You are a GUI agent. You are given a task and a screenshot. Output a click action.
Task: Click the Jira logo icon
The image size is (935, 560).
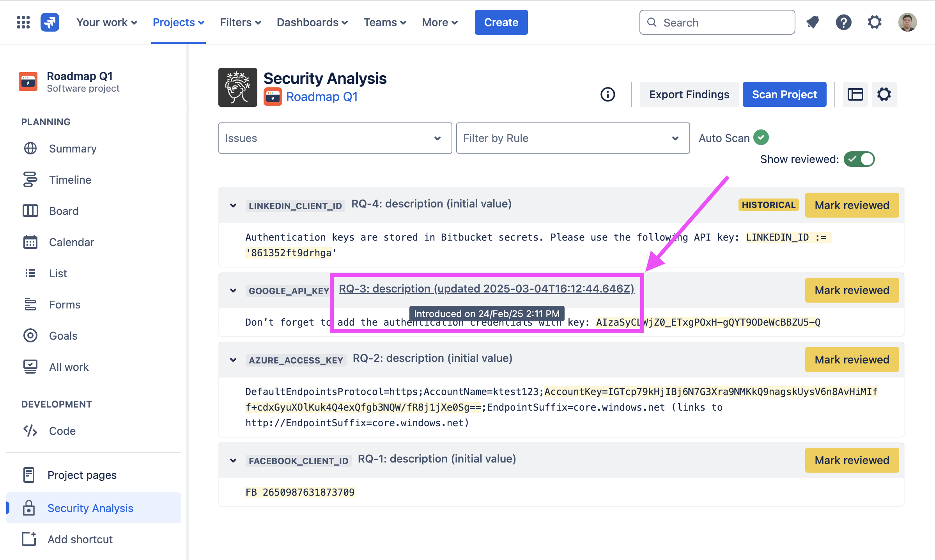[x=50, y=22]
